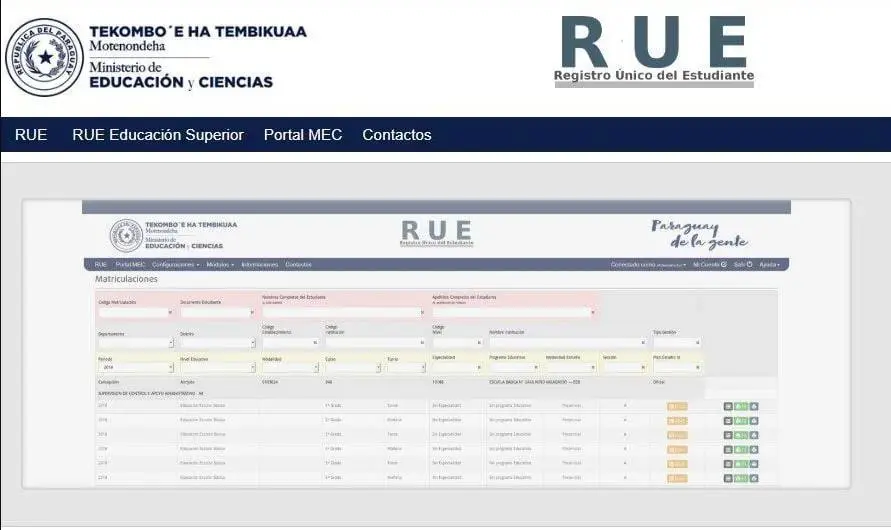
Task: Expand the Configuraciones menu in the preview
Action: pos(176,265)
